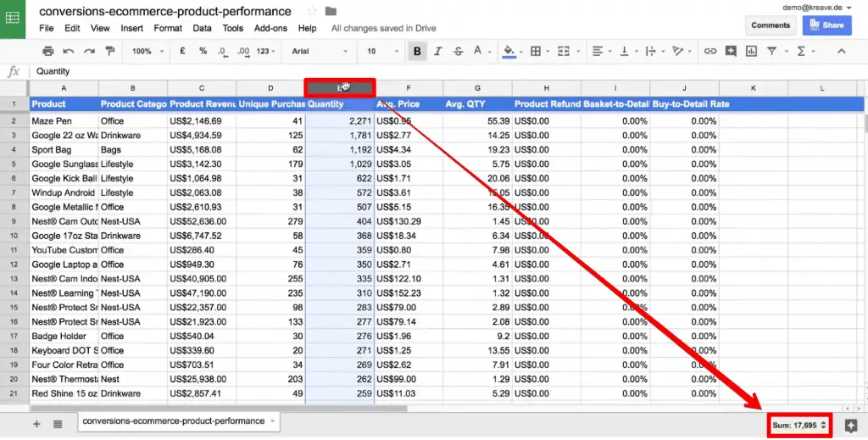Click the Comments button

pyautogui.click(x=771, y=25)
